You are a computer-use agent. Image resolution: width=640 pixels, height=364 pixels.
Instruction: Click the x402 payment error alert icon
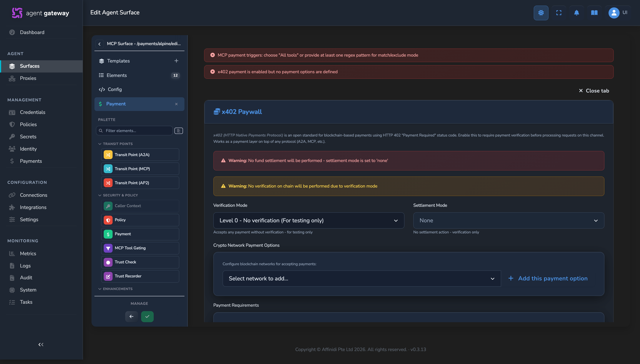click(212, 72)
